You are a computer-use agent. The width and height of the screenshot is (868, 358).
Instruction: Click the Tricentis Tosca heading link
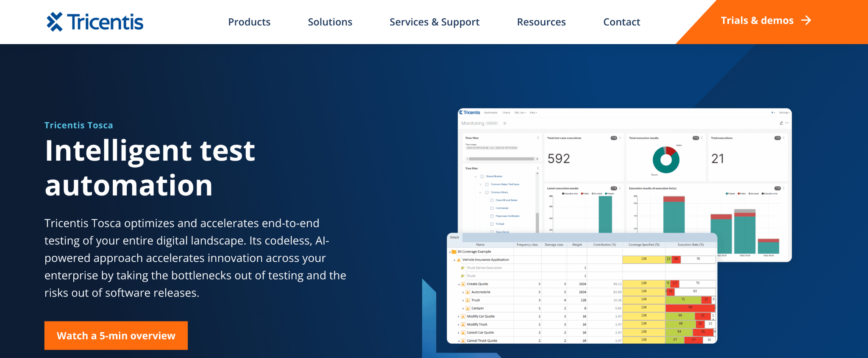79,125
